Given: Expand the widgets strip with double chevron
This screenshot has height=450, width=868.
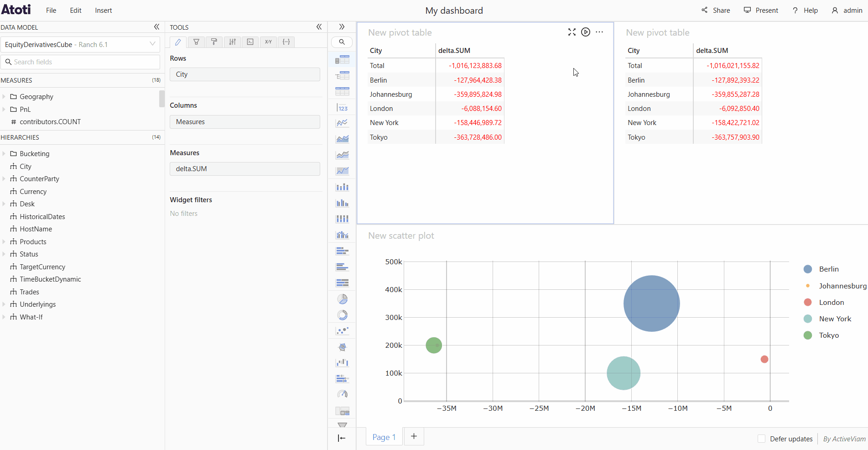Looking at the screenshot, I should click(342, 27).
